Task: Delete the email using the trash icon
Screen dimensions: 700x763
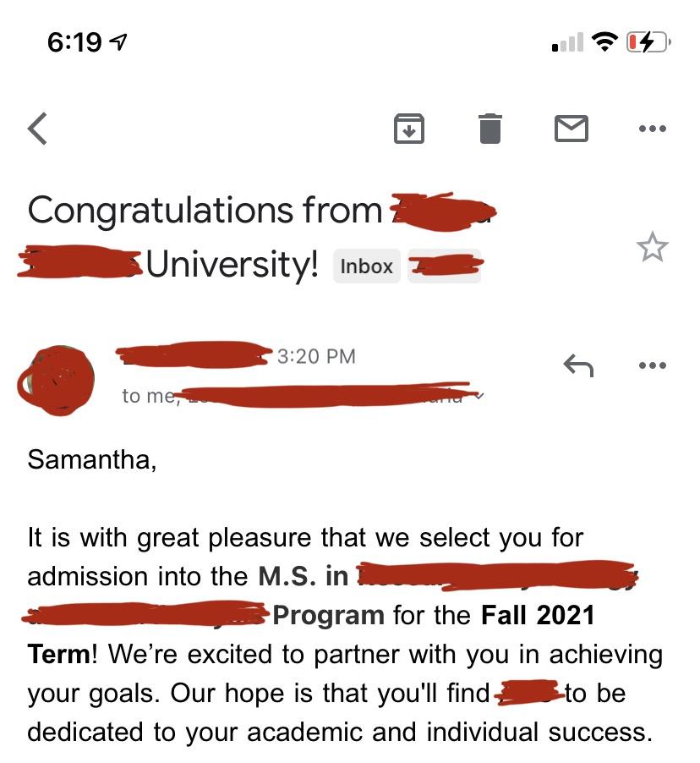Action: tap(489, 129)
